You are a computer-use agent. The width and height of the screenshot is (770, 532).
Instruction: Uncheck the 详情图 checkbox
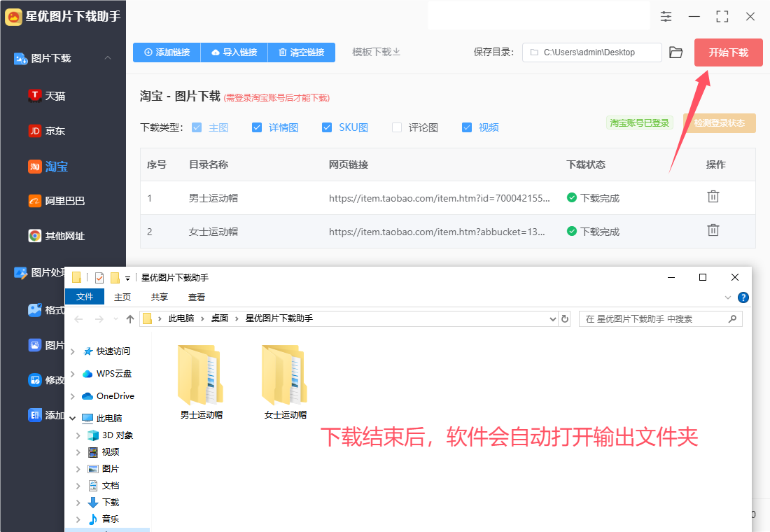click(257, 127)
